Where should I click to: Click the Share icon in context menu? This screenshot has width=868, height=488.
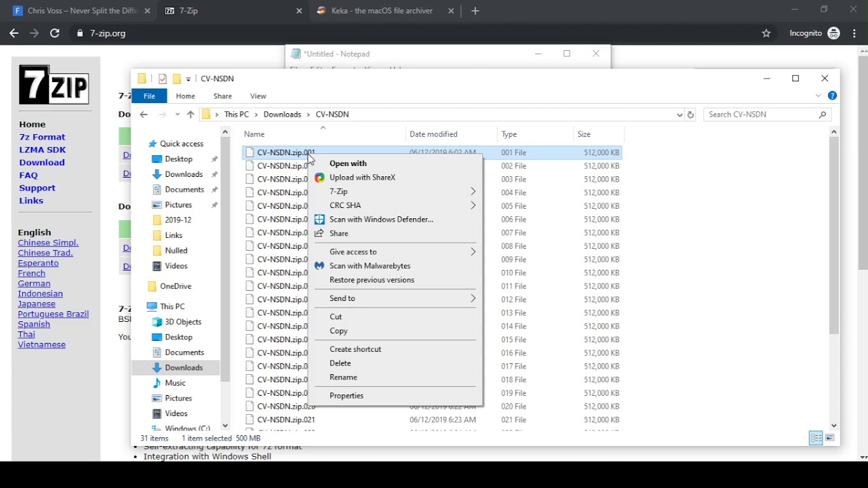coord(319,233)
